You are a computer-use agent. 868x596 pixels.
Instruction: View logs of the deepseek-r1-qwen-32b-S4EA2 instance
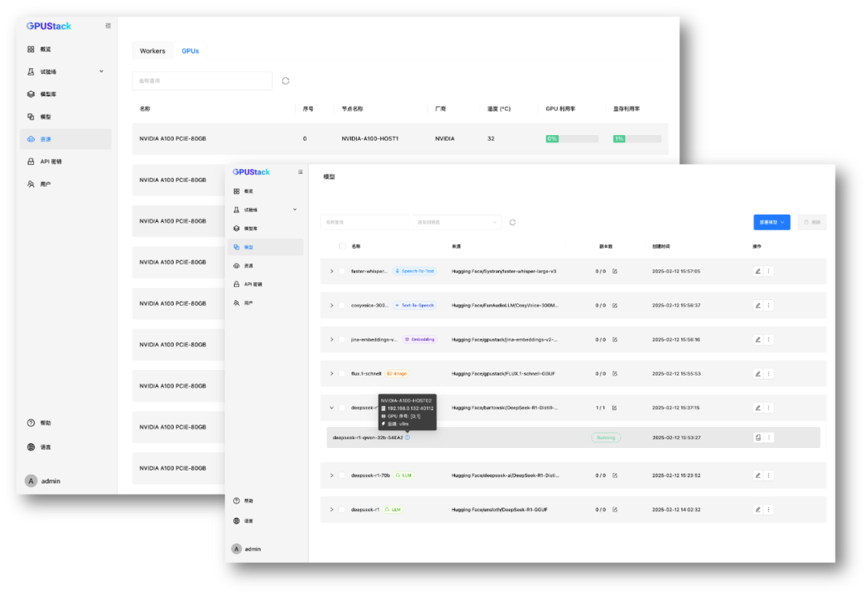[758, 438]
